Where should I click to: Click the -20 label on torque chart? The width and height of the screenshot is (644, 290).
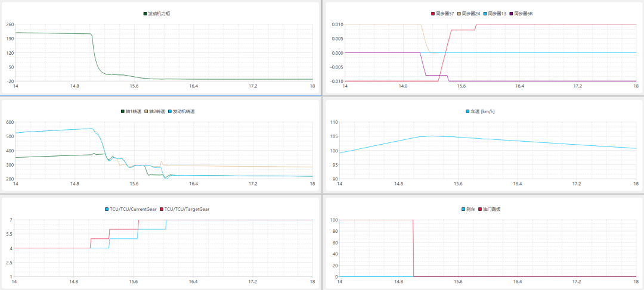pyautogui.click(x=10, y=81)
